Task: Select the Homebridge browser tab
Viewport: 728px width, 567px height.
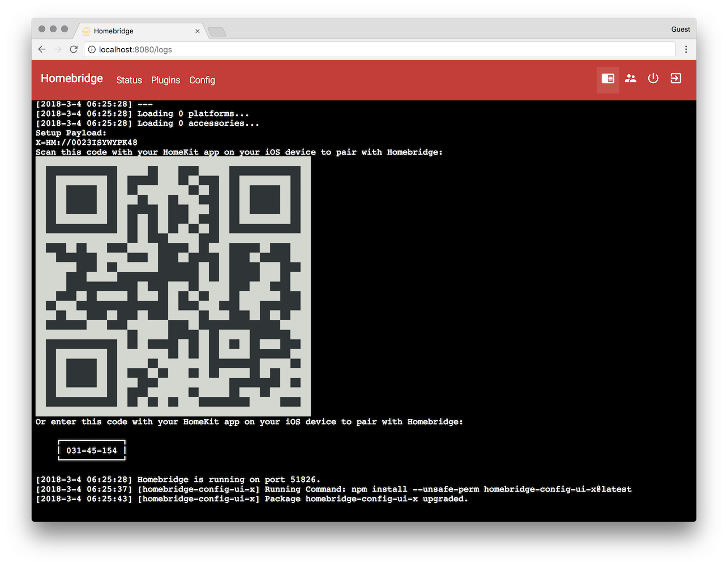Action: [141, 31]
